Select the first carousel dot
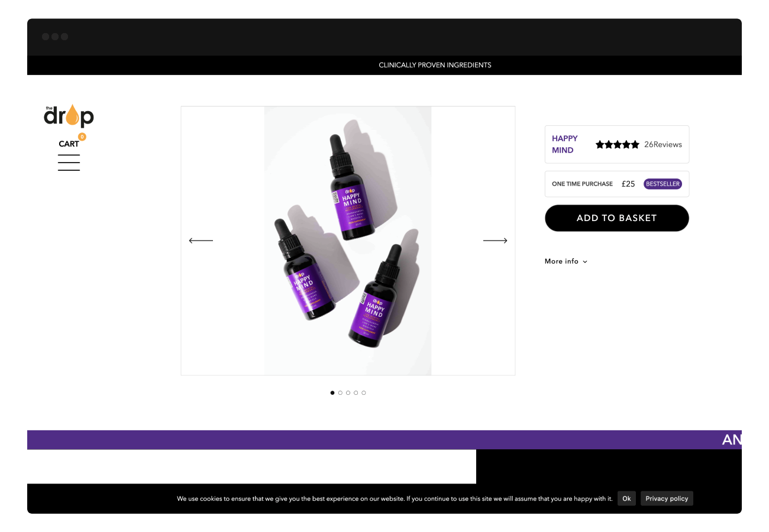 [332, 392]
